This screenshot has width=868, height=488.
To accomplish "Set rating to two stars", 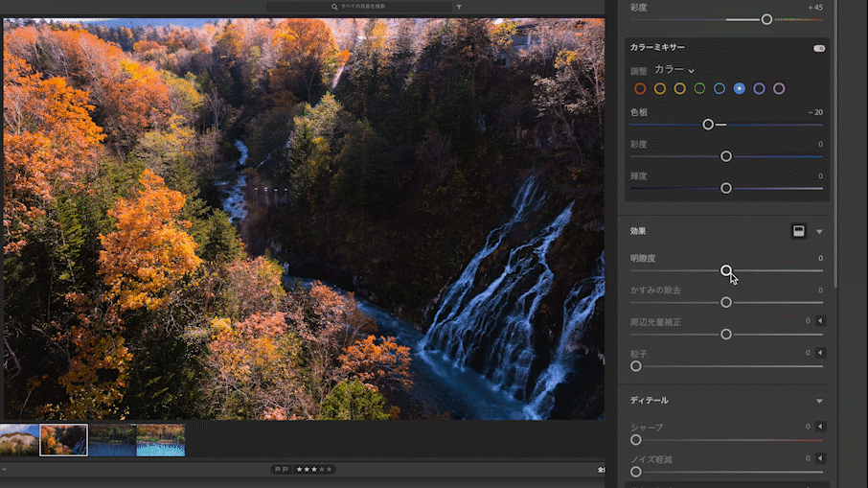I will tap(307, 469).
